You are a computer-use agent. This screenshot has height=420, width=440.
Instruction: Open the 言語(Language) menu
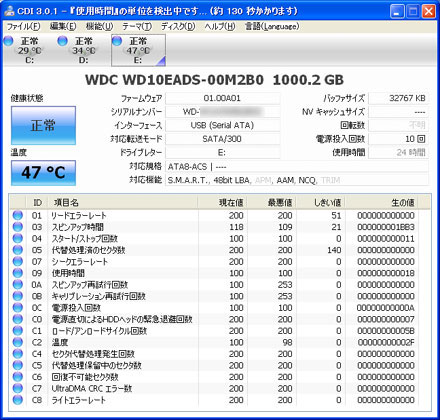click(x=272, y=26)
